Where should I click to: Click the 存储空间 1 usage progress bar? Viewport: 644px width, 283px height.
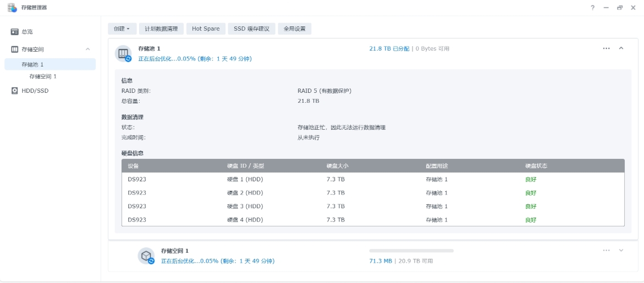tap(411, 251)
